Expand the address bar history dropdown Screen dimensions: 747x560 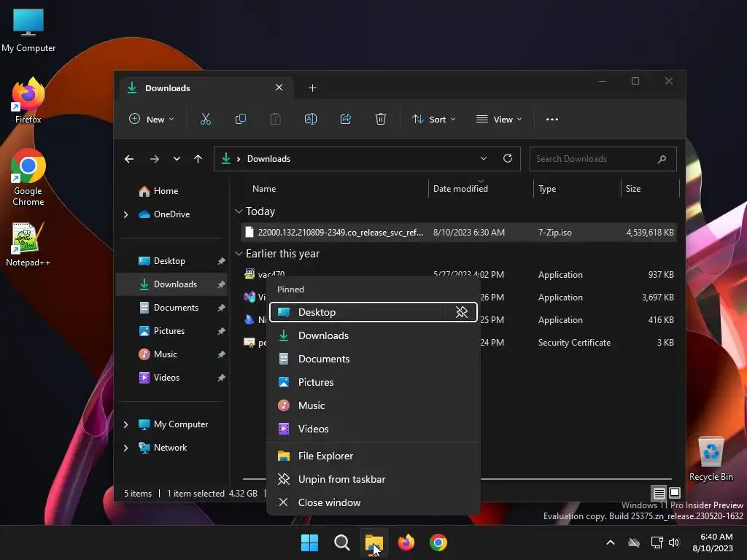pos(484,158)
